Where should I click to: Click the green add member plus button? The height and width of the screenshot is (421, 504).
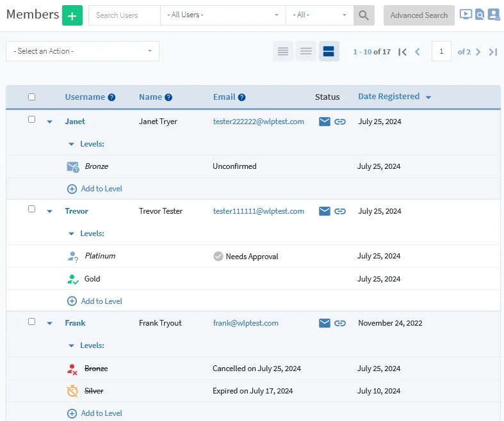[72, 15]
